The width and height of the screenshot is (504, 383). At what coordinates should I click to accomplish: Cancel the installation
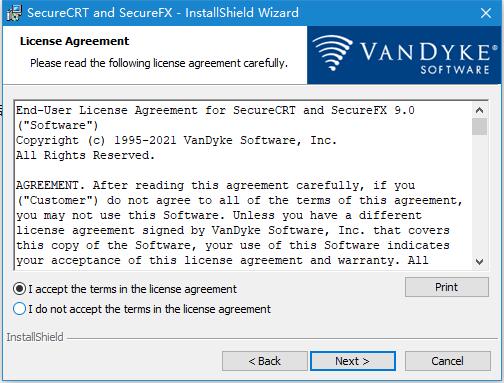pos(447,361)
